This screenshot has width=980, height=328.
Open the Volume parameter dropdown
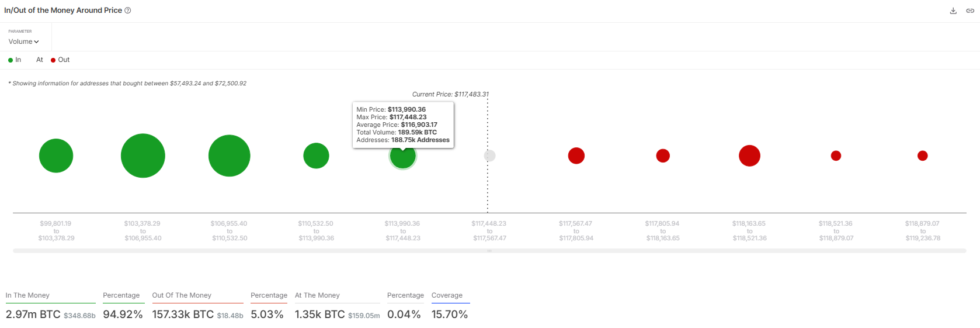click(23, 42)
